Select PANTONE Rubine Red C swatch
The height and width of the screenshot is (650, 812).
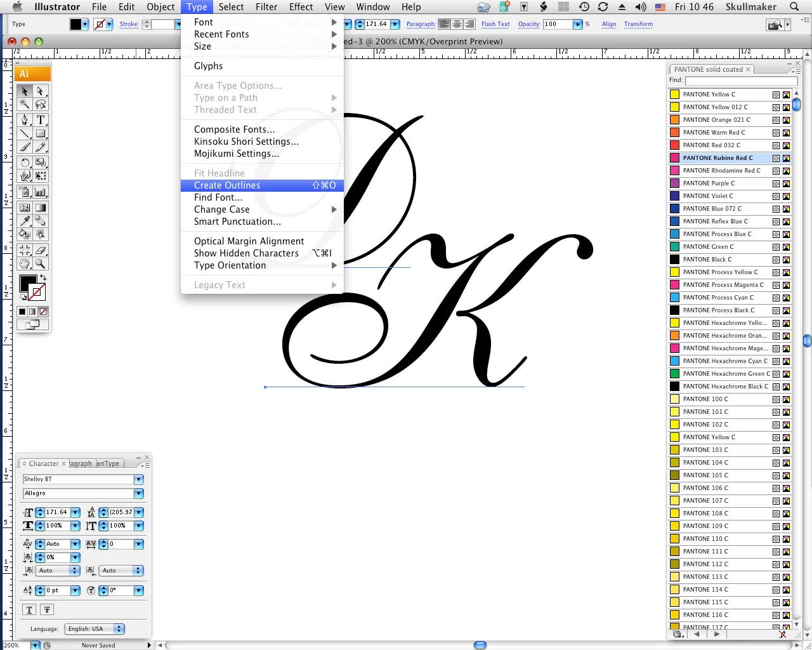click(x=730, y=158)
